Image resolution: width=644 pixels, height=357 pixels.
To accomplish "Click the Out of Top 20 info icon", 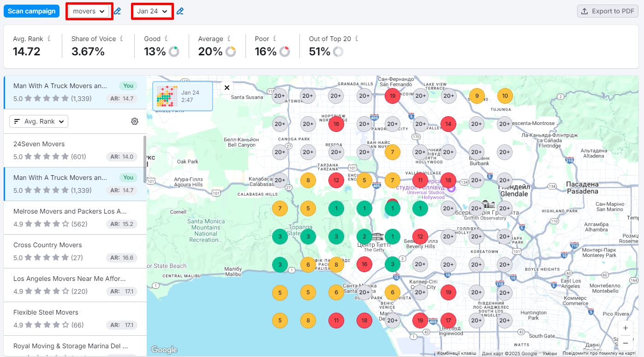I will click(357, 39).
